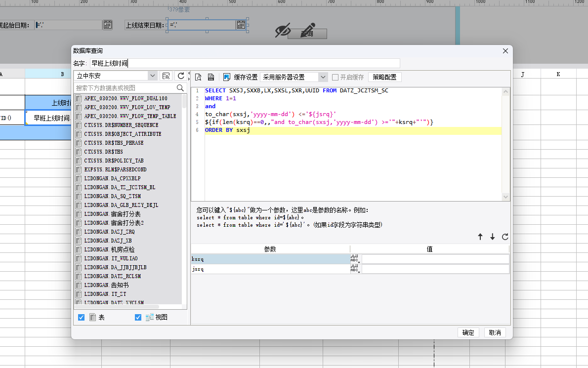Click the 确定 button

[468, 332]
